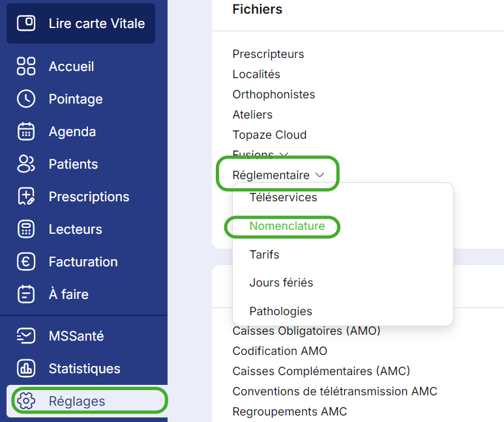
Task: Click the Lire carte Vitale card icon
Action: click(x=26, y=23)
